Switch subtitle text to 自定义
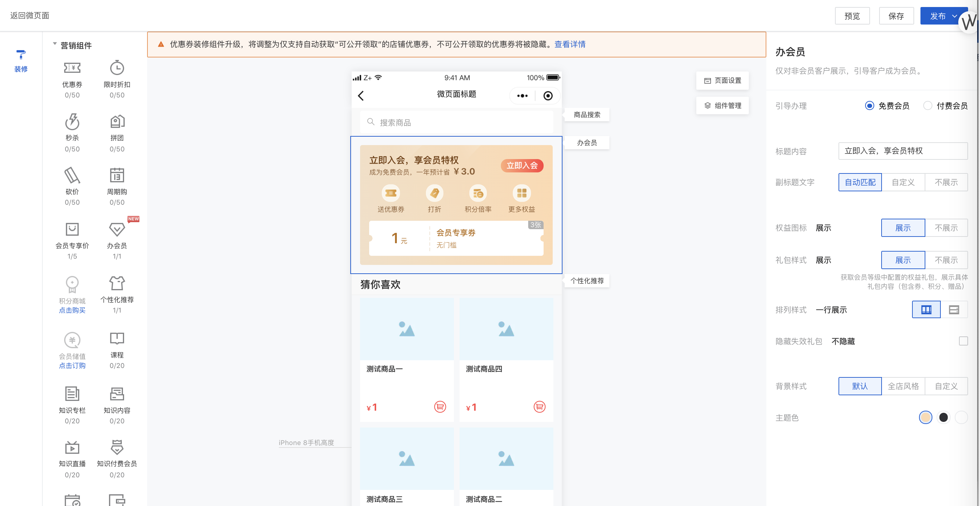This screenshot has height=506, width=980. pyautogui.click(x=903, y=182)
